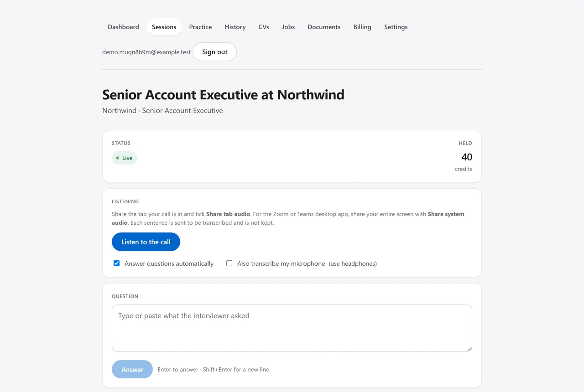Open the Billing tab
Viewport: 584px width, 392px height.
point(362,27)
